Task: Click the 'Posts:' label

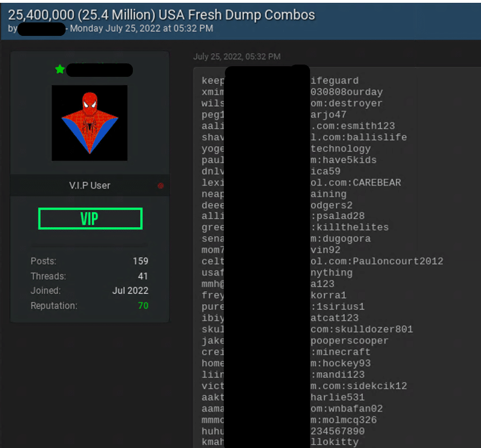Action: pos(43,261)
